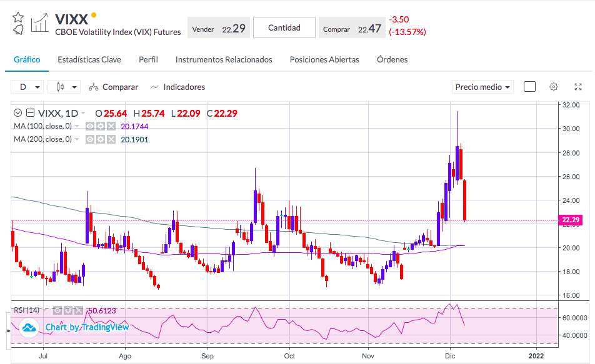Click the CBOE Volatility Index (VIX) Futures name
Image resolution: width=595 pixels, height=364 pixels.
pos(117,32)
